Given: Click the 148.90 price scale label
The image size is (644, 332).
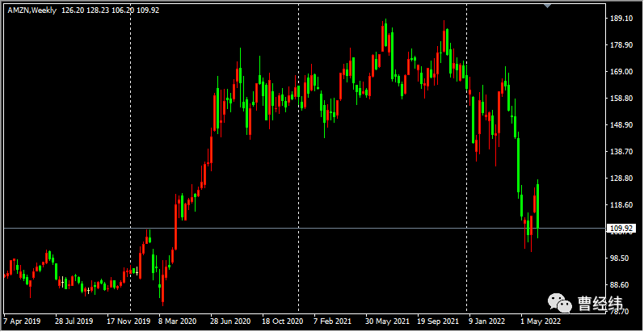Looking at the screenshot, I should click(x=623, y=125).
